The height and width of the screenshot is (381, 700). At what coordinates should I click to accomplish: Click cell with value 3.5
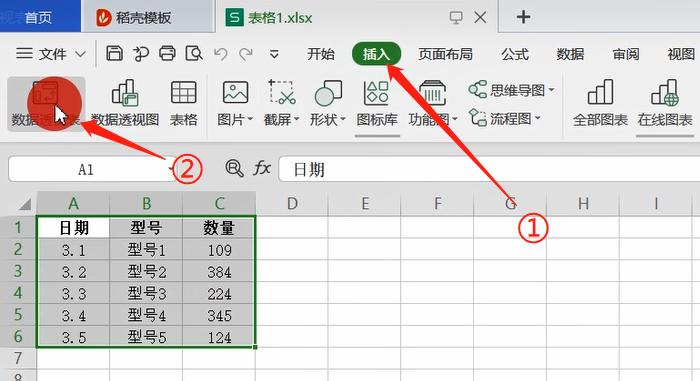click(x=73, y=337)
